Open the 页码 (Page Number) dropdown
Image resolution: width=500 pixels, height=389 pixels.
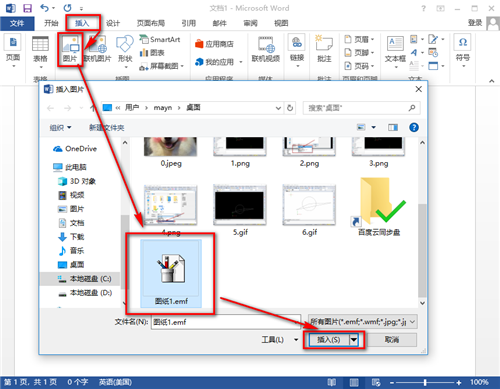[359, 66]
